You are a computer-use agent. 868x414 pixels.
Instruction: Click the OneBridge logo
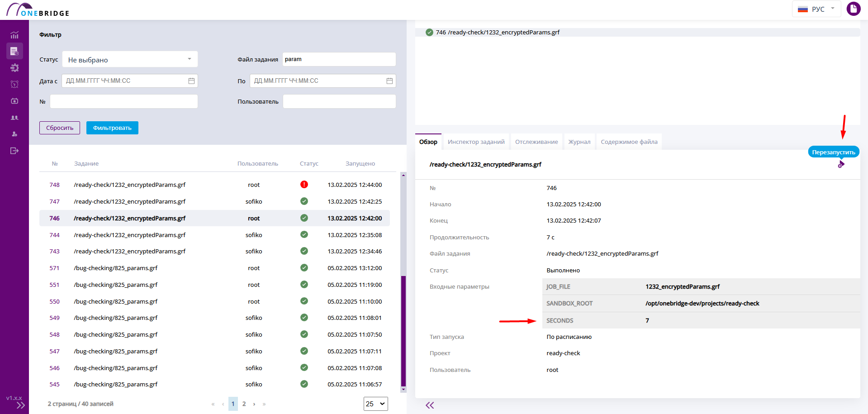(38, 10)
